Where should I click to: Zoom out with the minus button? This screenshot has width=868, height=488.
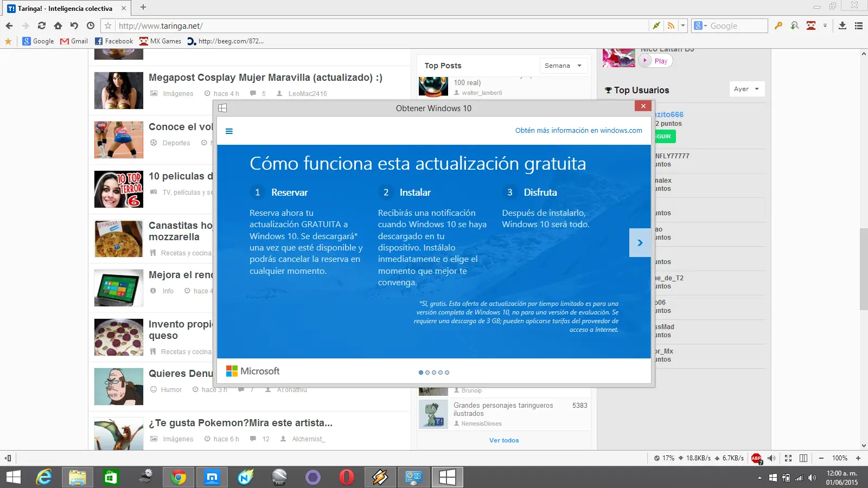pos(821,458)
